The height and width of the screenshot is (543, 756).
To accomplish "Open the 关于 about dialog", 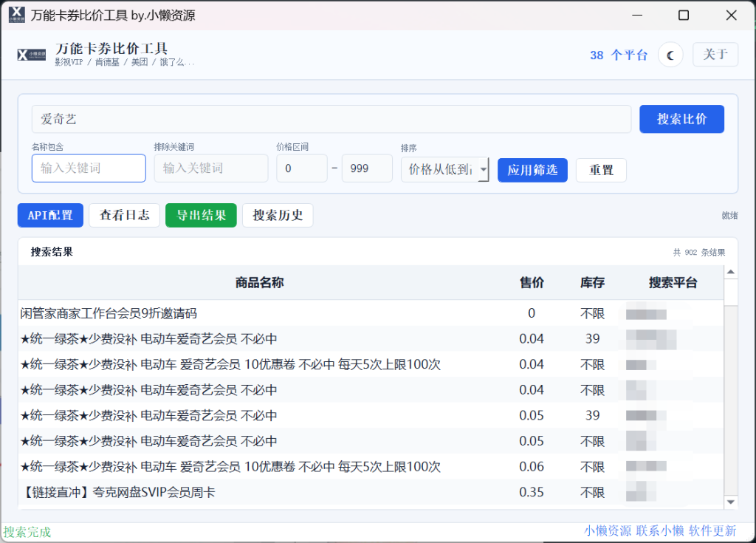I will [x=715, y=55].
